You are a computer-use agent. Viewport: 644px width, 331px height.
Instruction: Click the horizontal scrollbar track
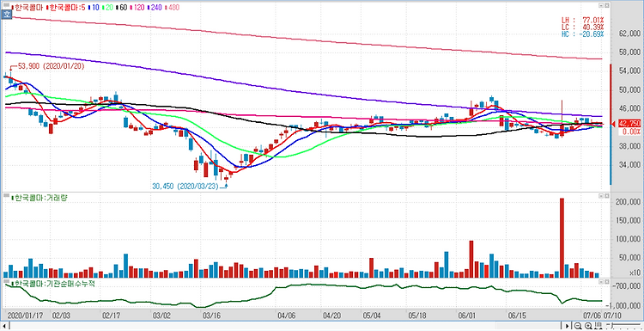pyautogui.click(x=286, y=327)
